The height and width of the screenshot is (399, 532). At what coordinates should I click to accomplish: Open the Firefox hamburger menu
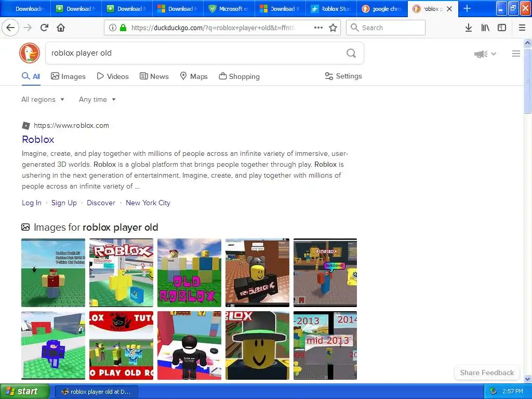coord(522,28)
